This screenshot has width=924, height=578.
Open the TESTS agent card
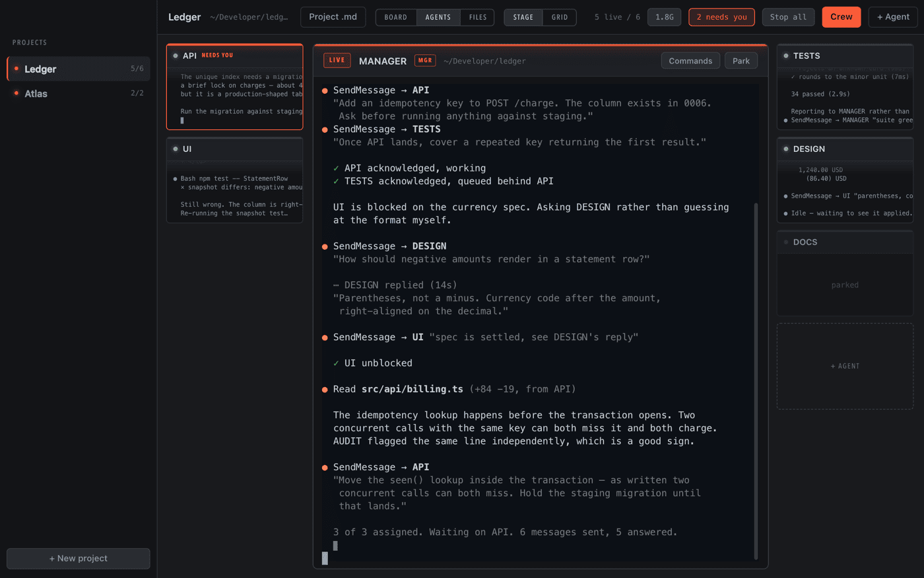845,87
